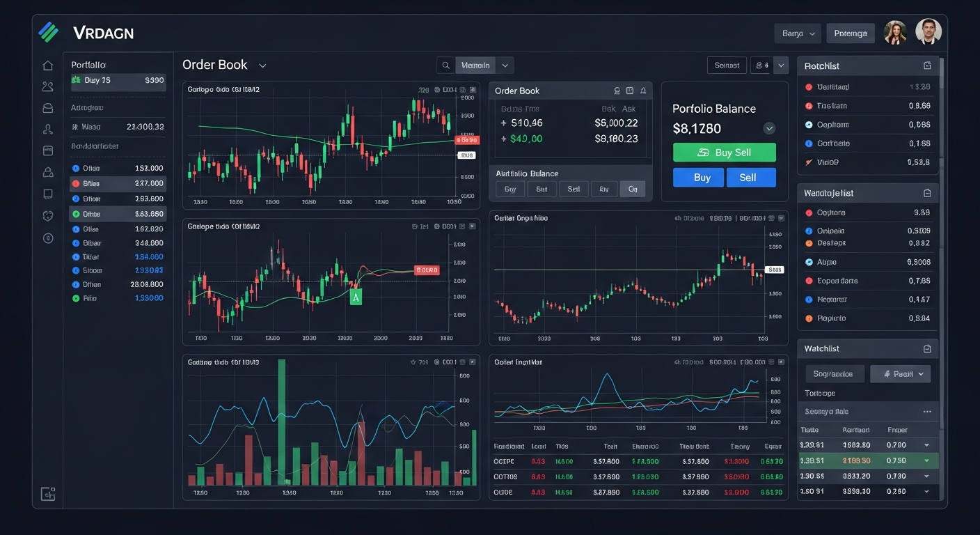This screenshot has width=980, height=535.
Task: Expand the Barryo dropdown in the top bar
Action: pos(798,33)
